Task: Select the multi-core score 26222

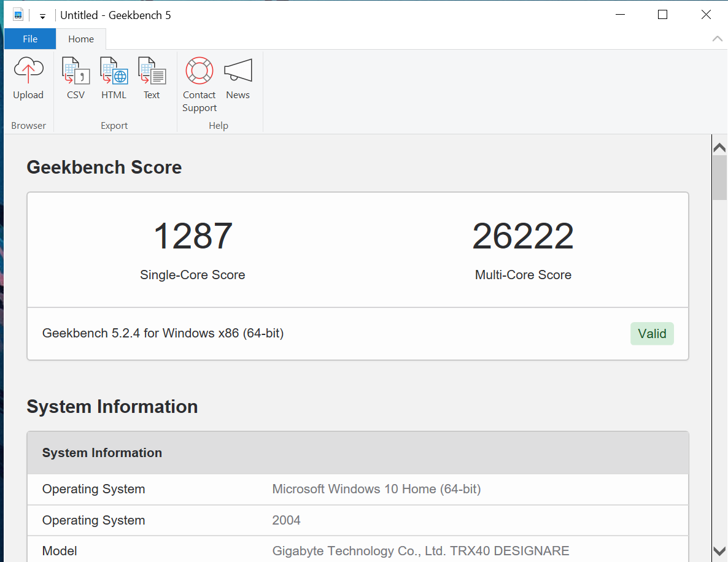Action: [x=523, y=236]
